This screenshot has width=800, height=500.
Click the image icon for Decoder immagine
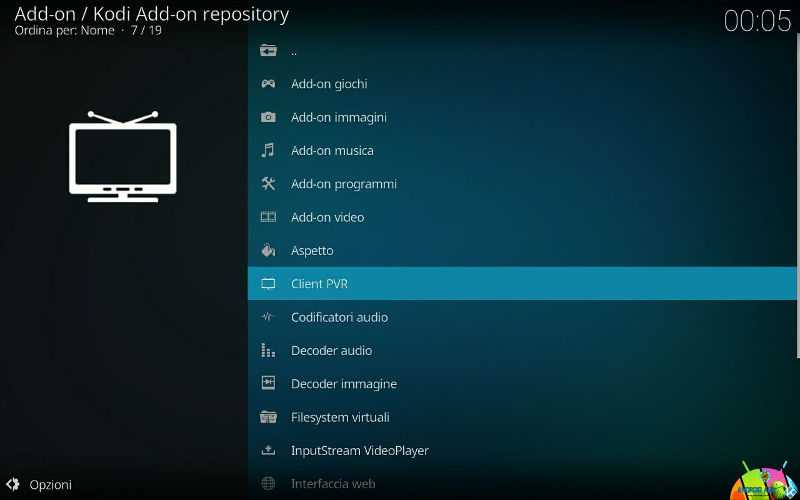click(268, 383)
